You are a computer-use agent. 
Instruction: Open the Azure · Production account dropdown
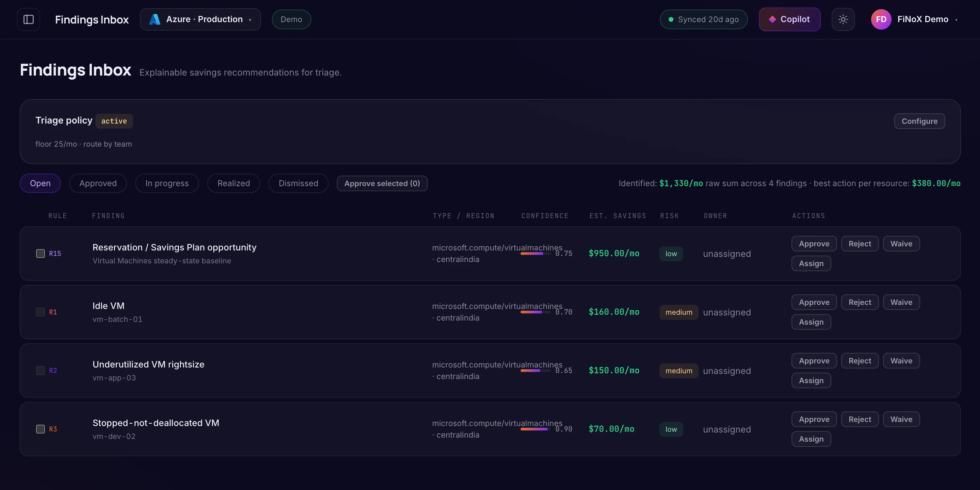200,19
